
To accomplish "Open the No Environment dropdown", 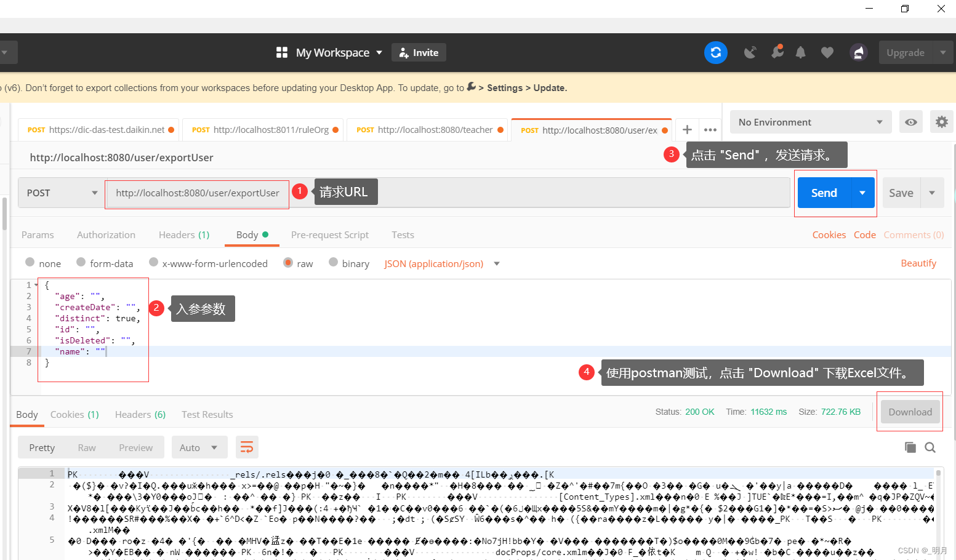I will [x=811, y=122].
